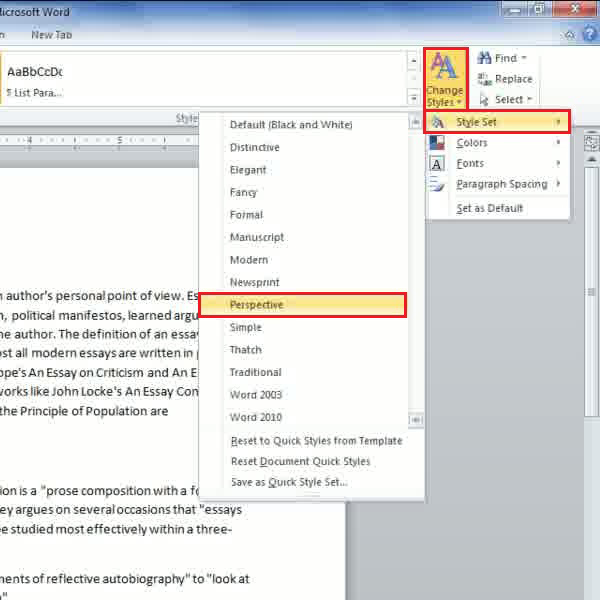Choose the Perspective style set

(x=302, y=305)
